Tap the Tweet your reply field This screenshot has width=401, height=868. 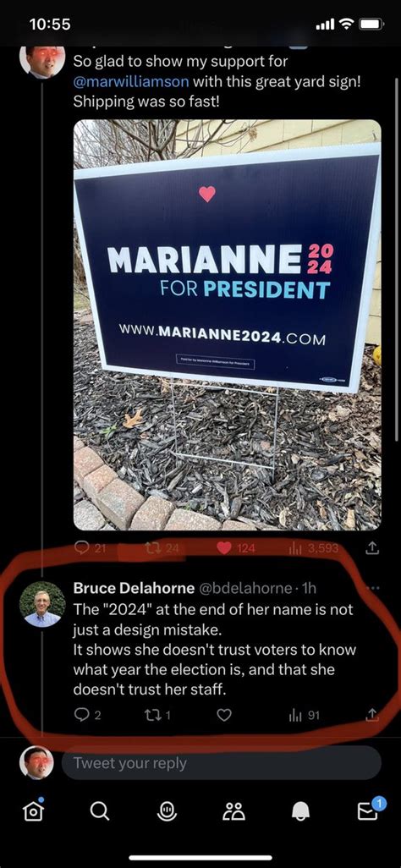pyautogui.click(x=221, y=763)
